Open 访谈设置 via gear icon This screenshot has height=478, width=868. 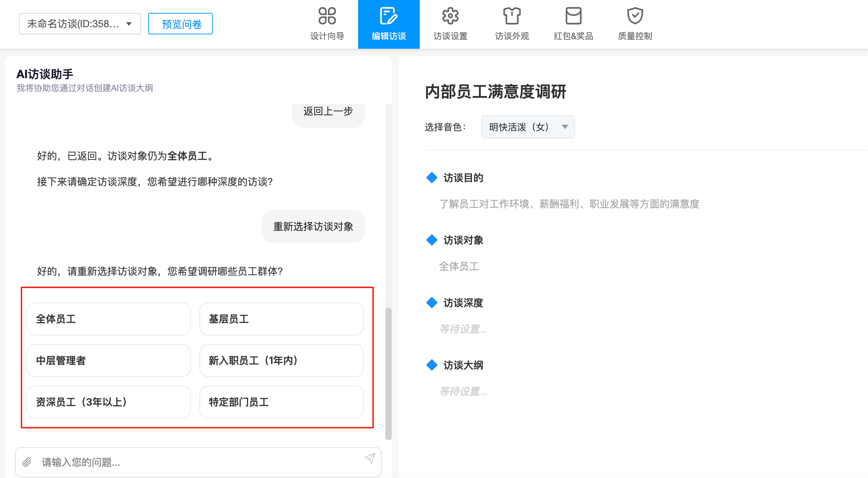[x=450, y=16]
